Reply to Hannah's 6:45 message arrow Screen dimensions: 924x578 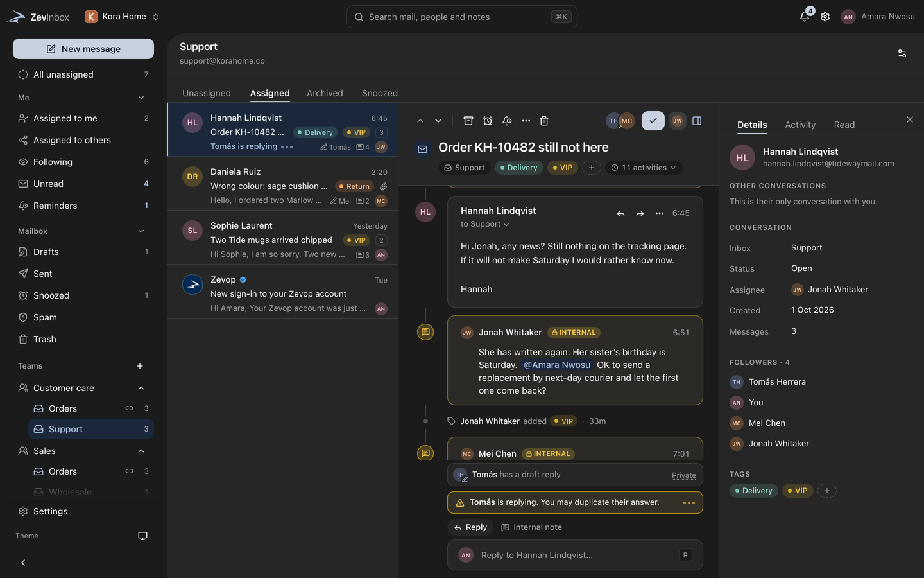click(x=620, y=213)
